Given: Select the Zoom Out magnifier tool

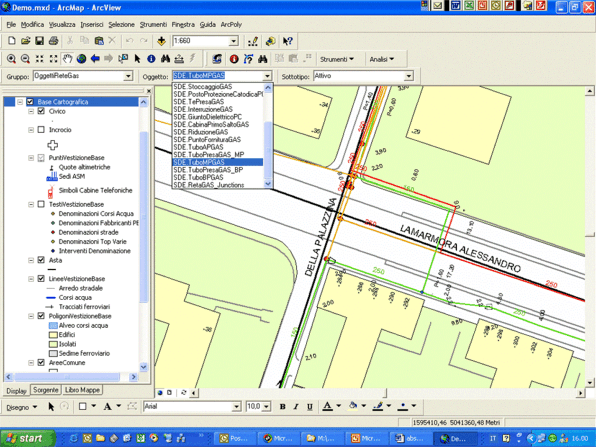Looking at the screenshot, I should [x=25, y=59].
